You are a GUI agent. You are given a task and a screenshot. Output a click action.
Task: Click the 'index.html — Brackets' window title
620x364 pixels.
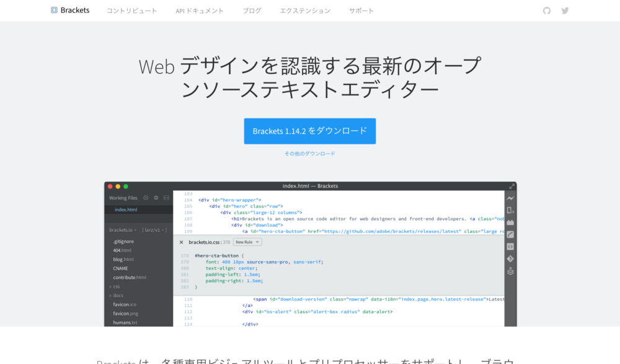click(310, 186)
